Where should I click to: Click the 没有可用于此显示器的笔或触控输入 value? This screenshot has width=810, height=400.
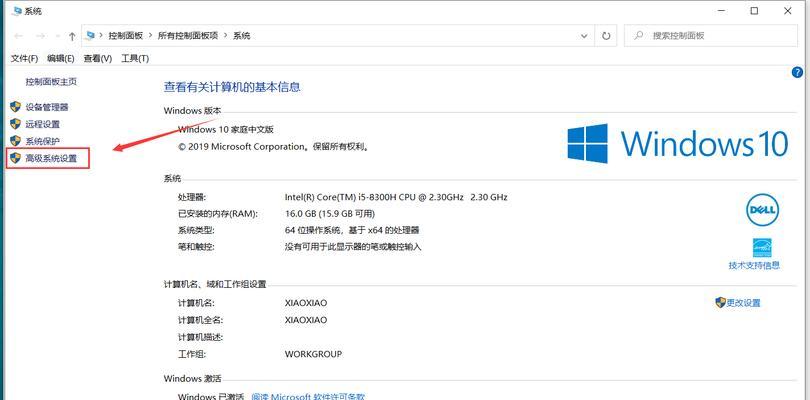coord(353,247)
